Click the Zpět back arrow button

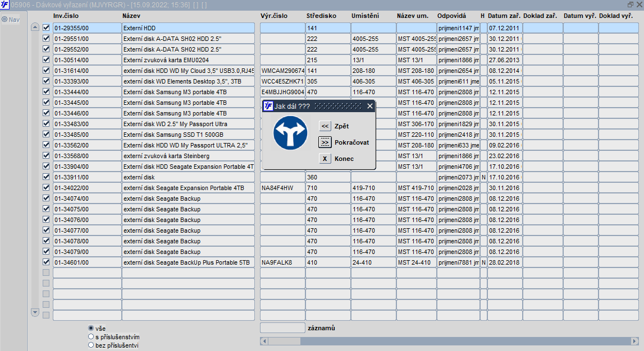pyautogui.click(x=325, y=126)
